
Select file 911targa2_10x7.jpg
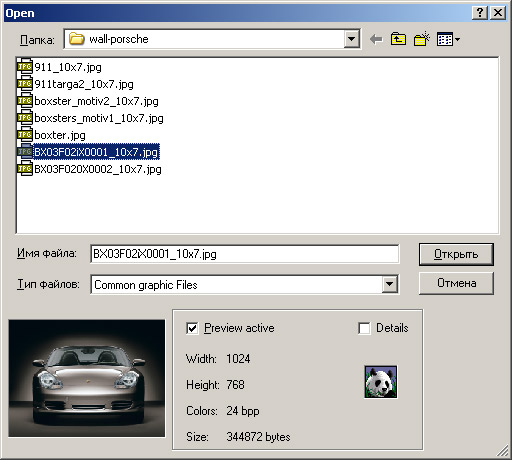click(84, 84)
